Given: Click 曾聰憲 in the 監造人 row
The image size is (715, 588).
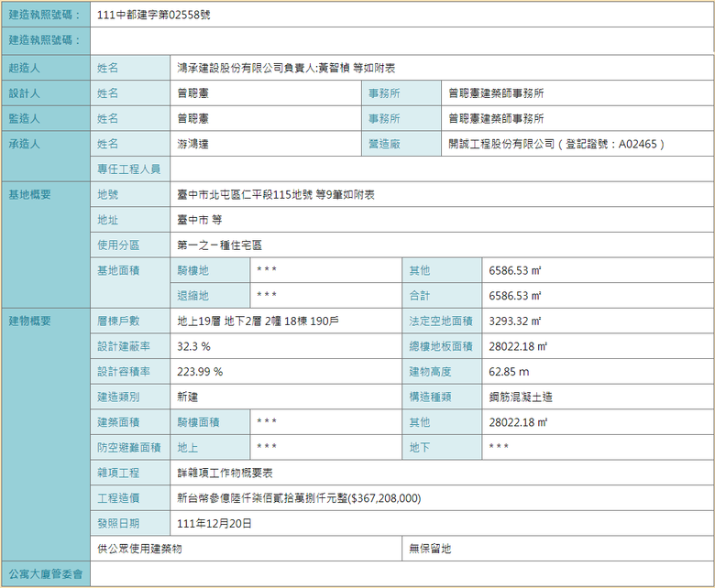Looking at the screenshot, I should pos(192,119).
